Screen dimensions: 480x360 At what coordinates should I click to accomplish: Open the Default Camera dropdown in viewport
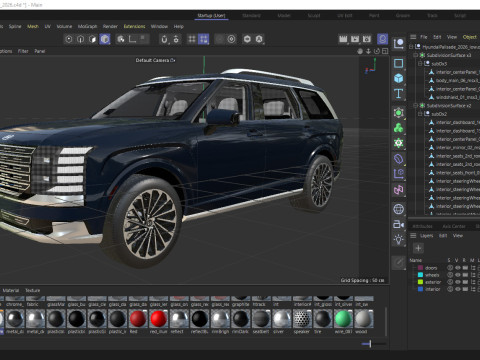pos(155,60)
